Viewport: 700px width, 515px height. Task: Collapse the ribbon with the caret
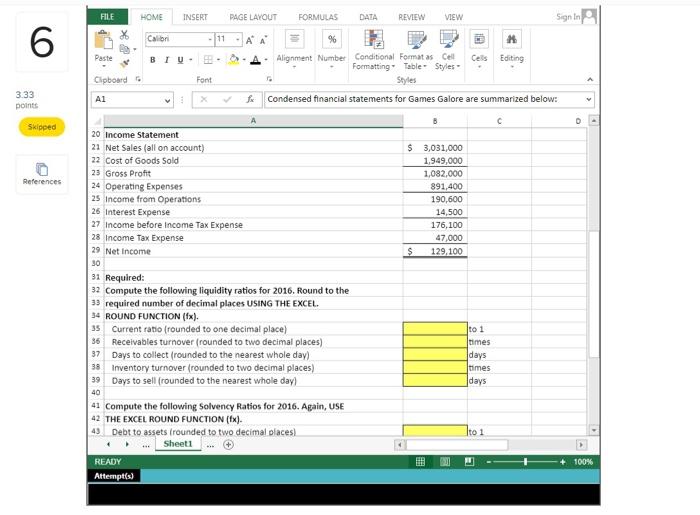590,79
